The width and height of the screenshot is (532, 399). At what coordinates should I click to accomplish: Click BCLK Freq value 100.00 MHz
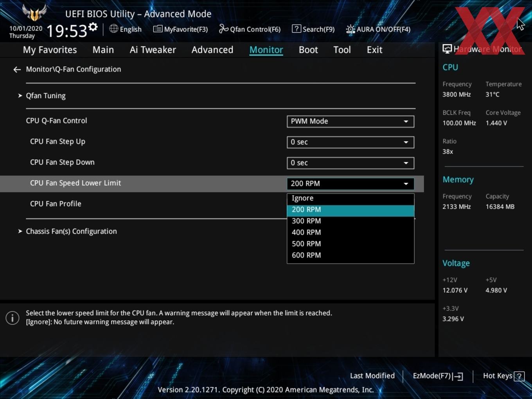(459, 123)
